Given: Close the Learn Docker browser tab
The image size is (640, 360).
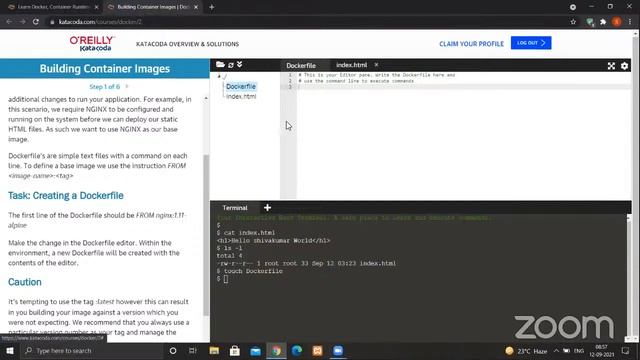Looking at the screenshot, I should [96, 7].
